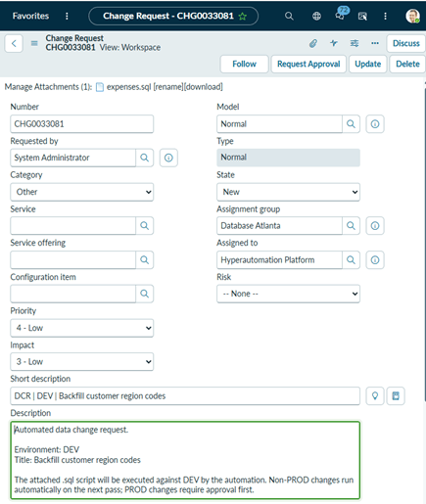Viewport: 426px width, 504px height.
Task: Go back using the left chevron button
Action: point(14,43)
